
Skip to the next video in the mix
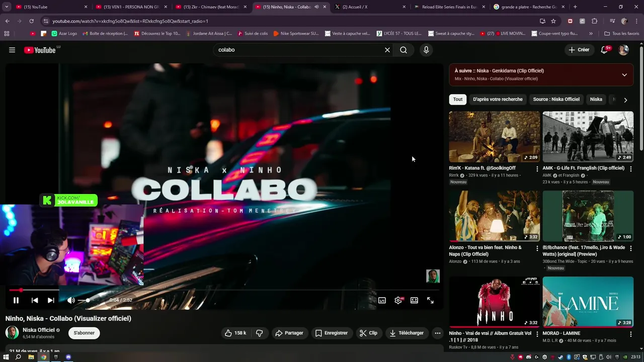[51, 300]
